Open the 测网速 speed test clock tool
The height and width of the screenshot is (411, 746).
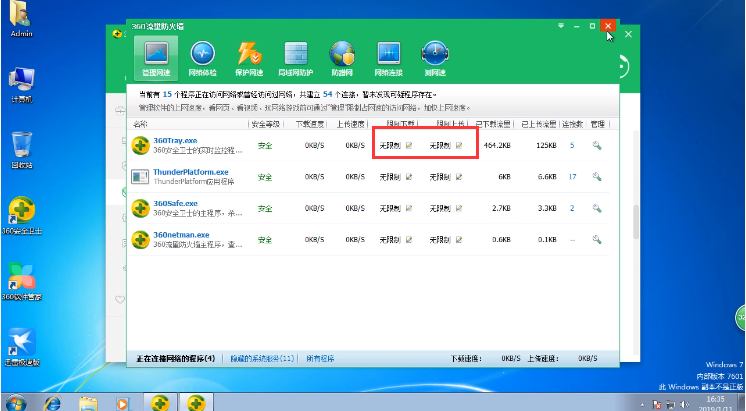tap(435, 58)
